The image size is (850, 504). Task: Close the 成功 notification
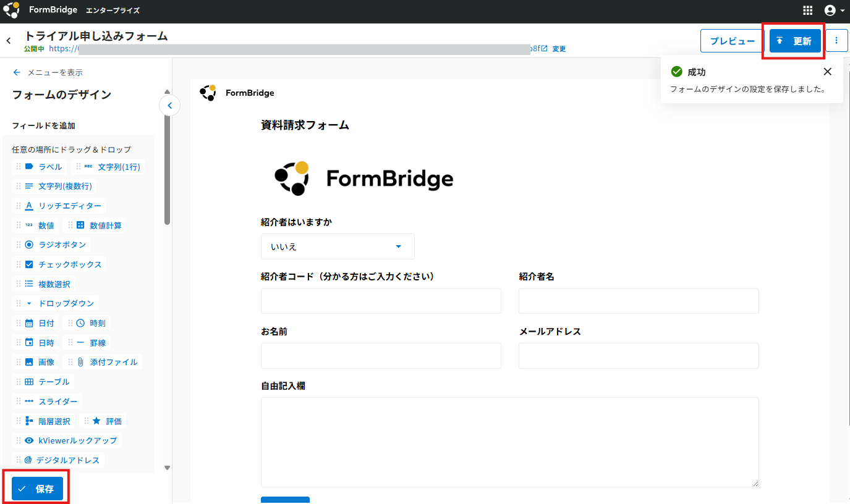828,72
